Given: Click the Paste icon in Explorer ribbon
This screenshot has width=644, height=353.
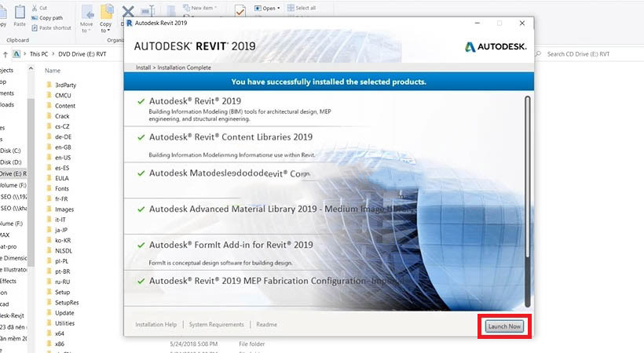Looking at the screenshot, I should click(20, 12).
